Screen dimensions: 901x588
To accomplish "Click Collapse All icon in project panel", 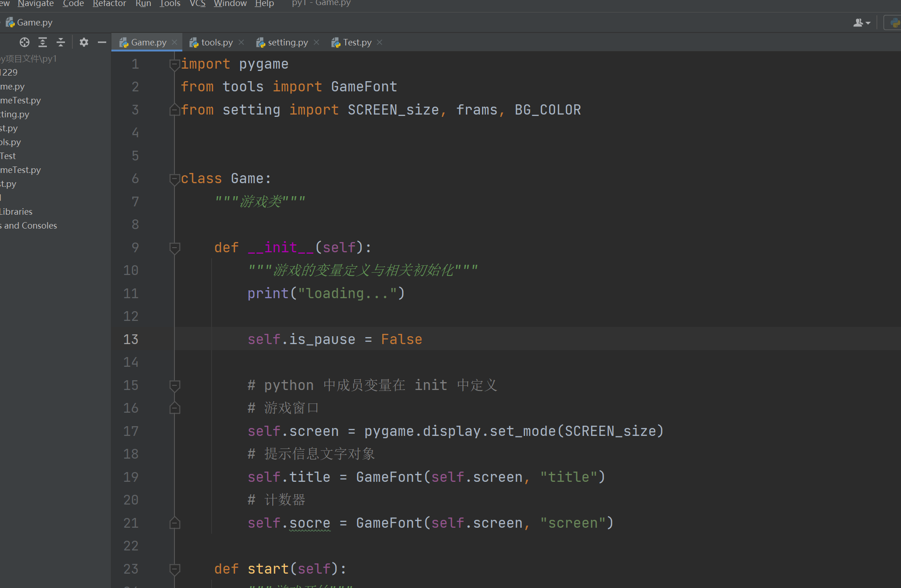I will click(61, 43).
